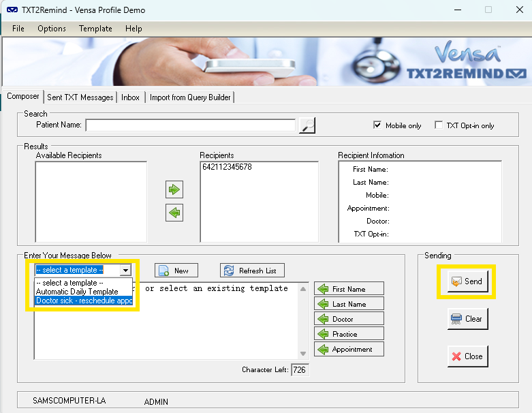Open Import from Query Builder tab
The height and width of the screenshot is (413, 532).
pyautogui.click(x=190, y=97)
